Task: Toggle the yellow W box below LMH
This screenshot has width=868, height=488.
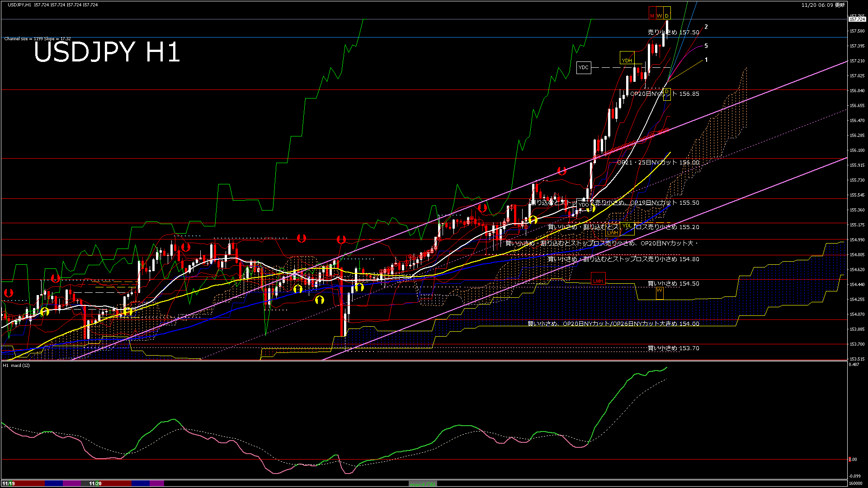Action: click(x=659, y=291)
